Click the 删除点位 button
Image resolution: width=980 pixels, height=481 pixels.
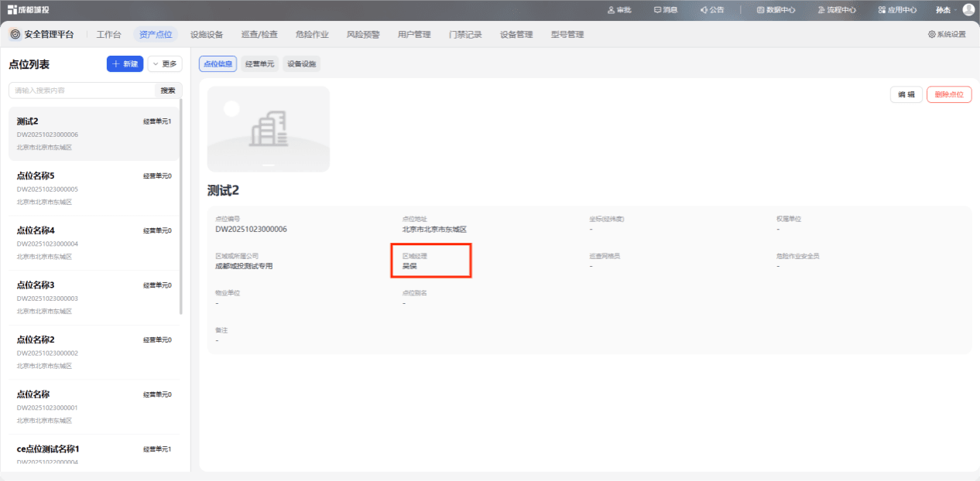(949, 94)
